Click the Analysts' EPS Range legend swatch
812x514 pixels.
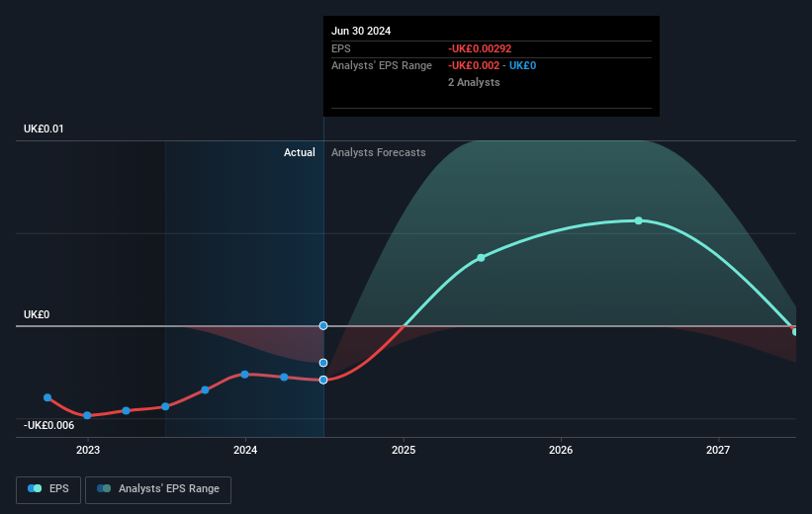(104, 488)
